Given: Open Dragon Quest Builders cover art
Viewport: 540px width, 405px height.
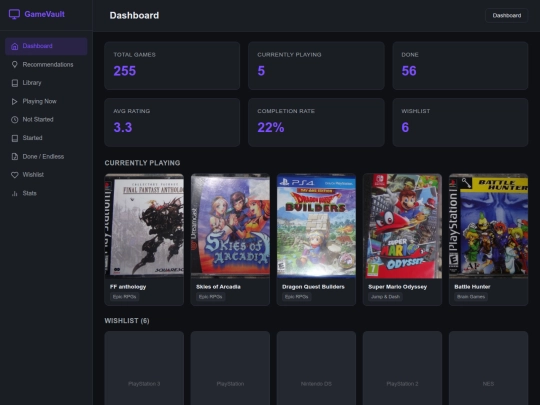Looking at the screenshot, I should pyautogui.click(x=316, y=226).
